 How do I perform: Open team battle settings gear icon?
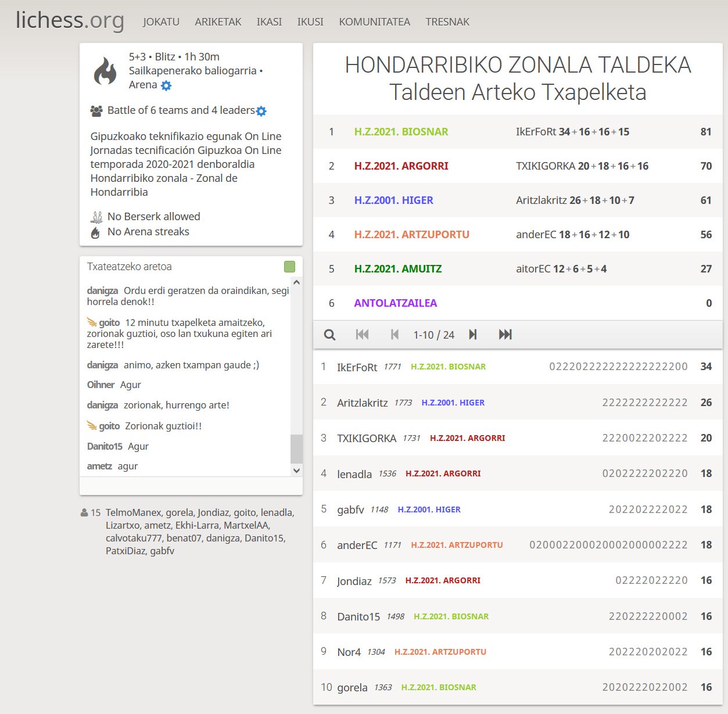tap(261, 111)
